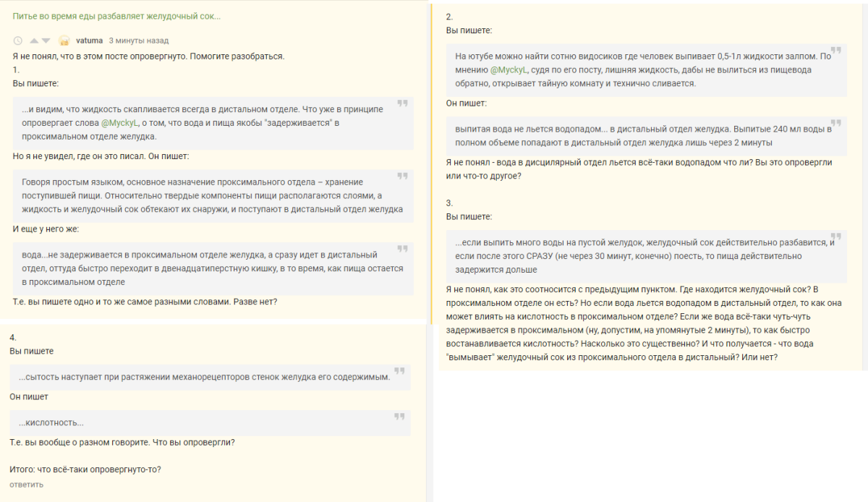
Task: Open the vatuma username profile link
Action: click(89, 41)
